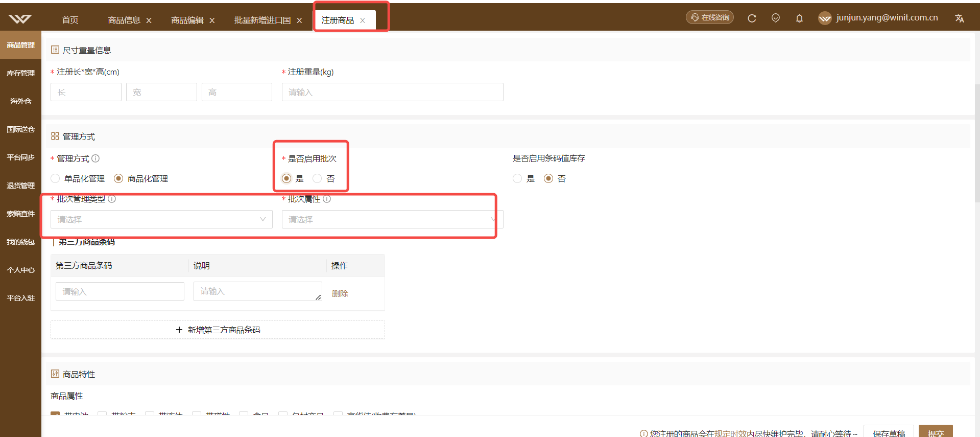980x437 pixels.
Task: Click junjun.yang@winit.com.cn account name
Action: coord(887,17)
